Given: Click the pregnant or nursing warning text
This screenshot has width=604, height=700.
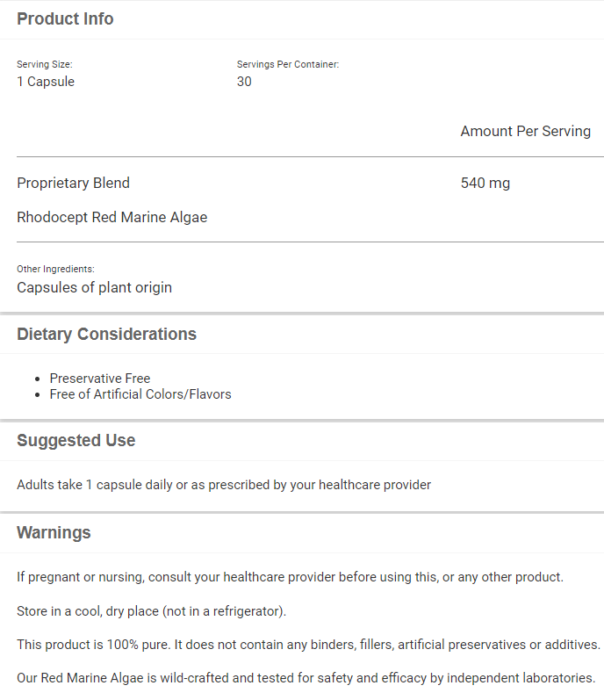Looking at the screenshot, I should tap(290, 577).
